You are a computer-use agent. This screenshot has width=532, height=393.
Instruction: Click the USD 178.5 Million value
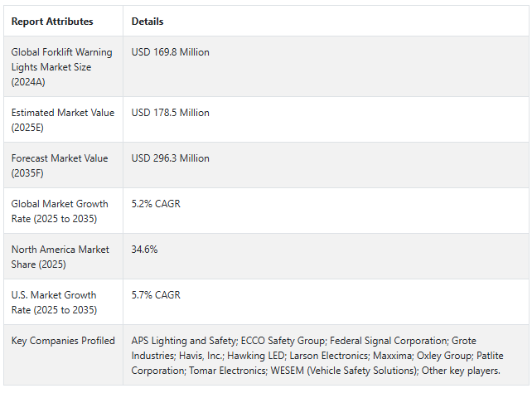[171, 113]
